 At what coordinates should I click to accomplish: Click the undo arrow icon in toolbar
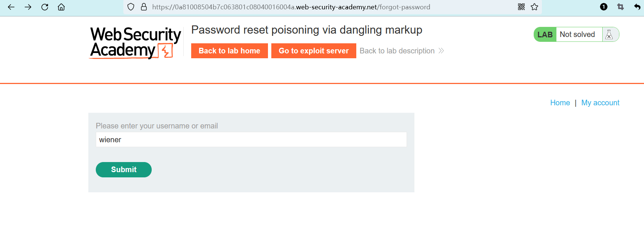(637, 7)
